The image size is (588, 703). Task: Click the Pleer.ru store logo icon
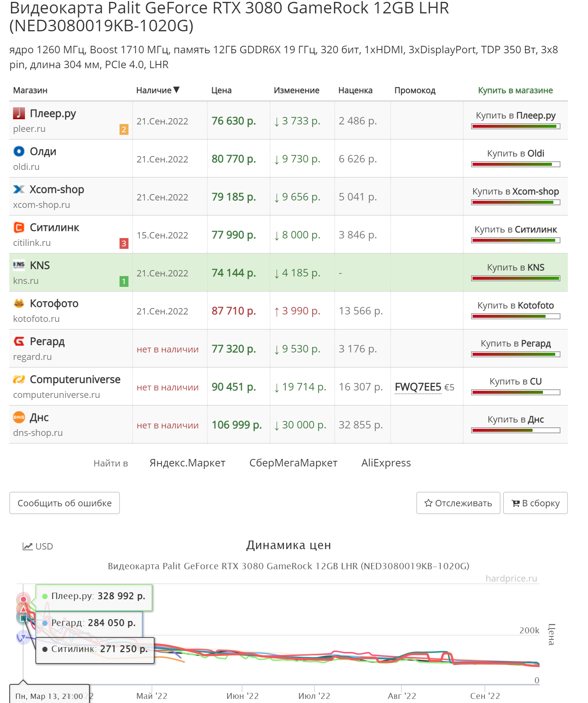(19, 113)
